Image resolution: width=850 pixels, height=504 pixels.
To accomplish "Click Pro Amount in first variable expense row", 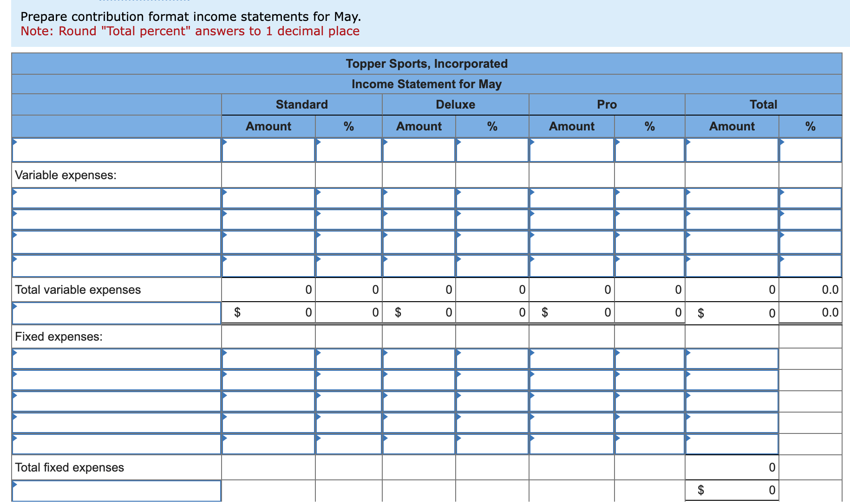I will (572, 198).
